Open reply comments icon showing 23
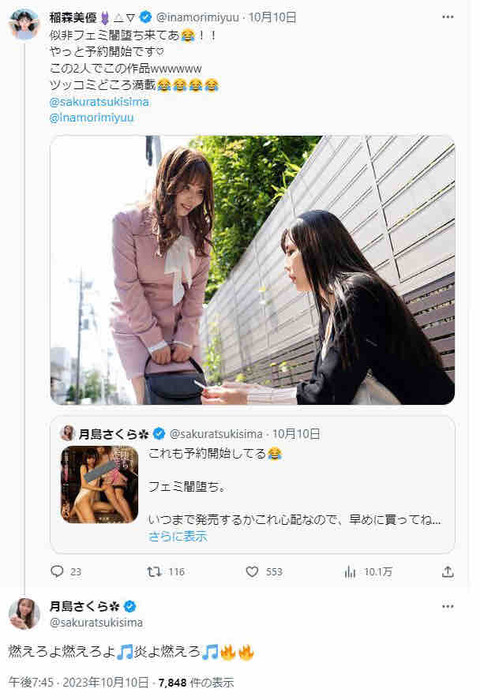Viewport: 480px width, 700px height. [x=57, y=571]
